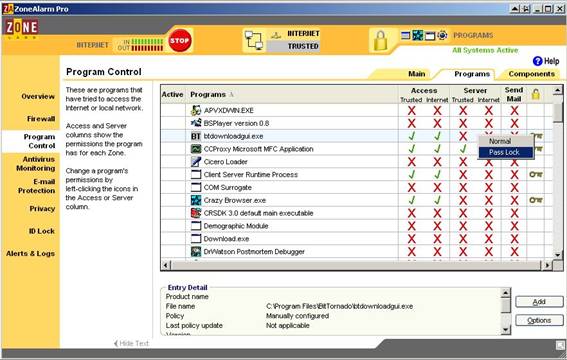Click the program list scroll-up arrow

558,90
